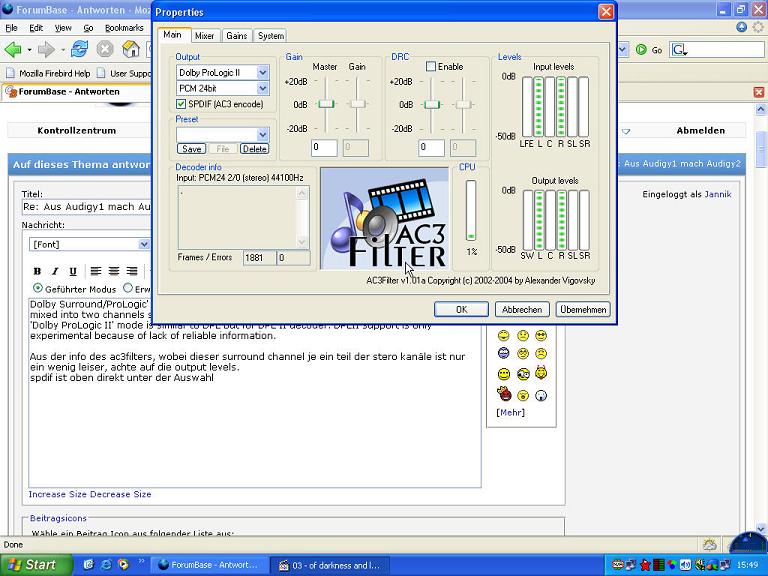
Task: Enable the DRC checkbox
Action: (431, 66)
